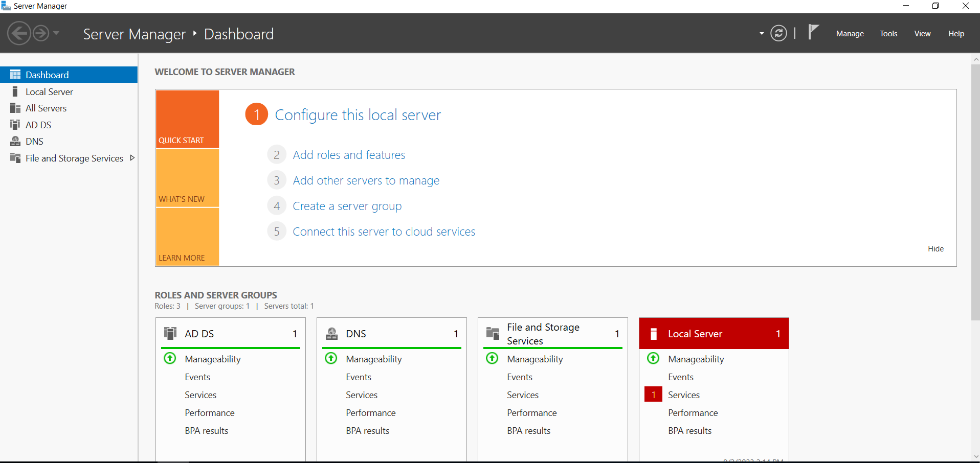Click the vertical scrollbar thumb
The width and height of the screenshot is (980, 463).
975,192
